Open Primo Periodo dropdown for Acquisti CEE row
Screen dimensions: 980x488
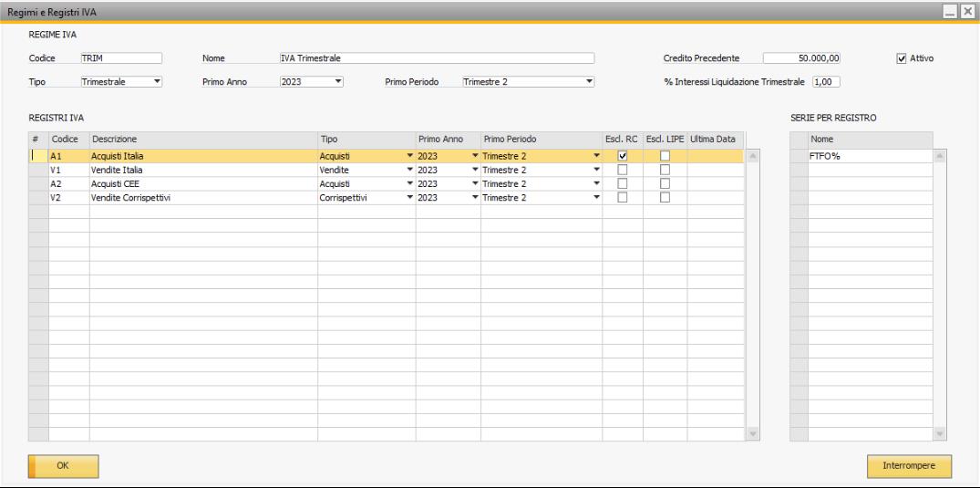point(597,183)
